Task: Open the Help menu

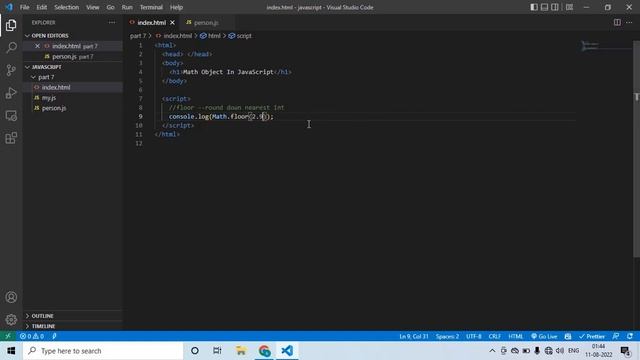Action: pos(176,7)
